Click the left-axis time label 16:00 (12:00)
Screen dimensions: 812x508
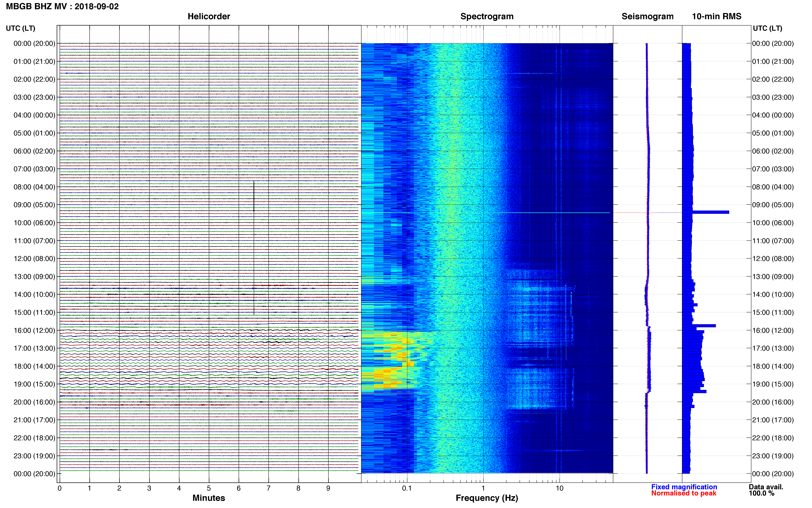click(34, 330)
